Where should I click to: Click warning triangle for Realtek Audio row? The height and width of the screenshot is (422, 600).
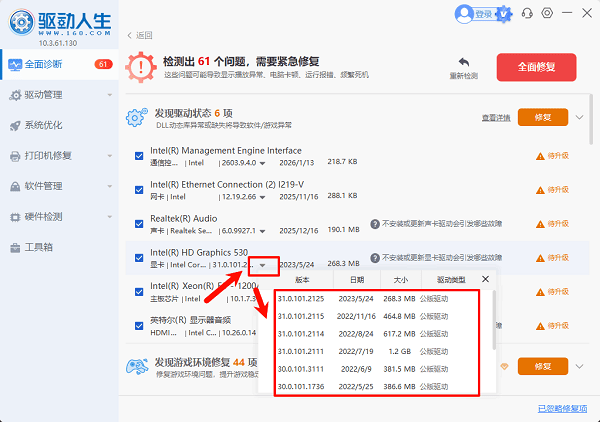tap(540, 224)
